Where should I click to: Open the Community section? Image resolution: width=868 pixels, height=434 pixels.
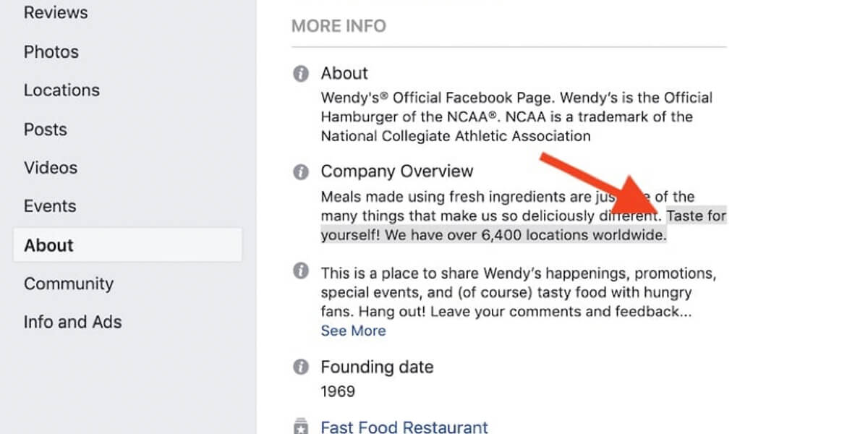point(68,284)
